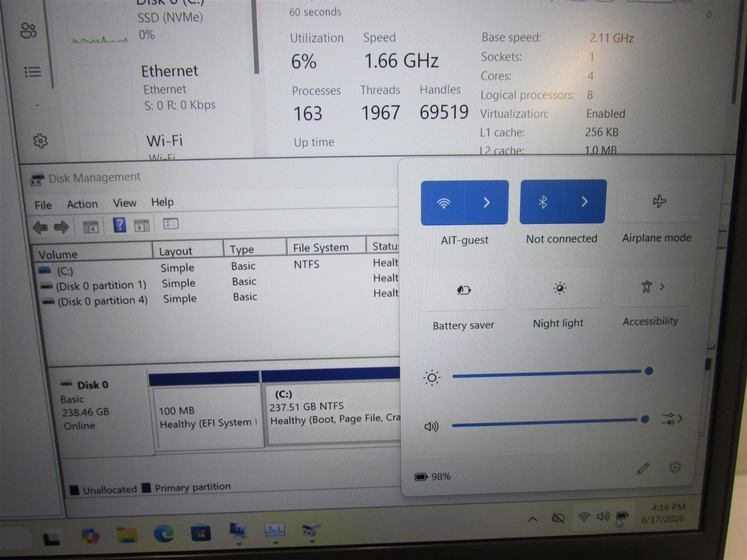Switch to Disk Management on taskbar
The height and width of the screenshot is (560, 747).
pos(311,530)
